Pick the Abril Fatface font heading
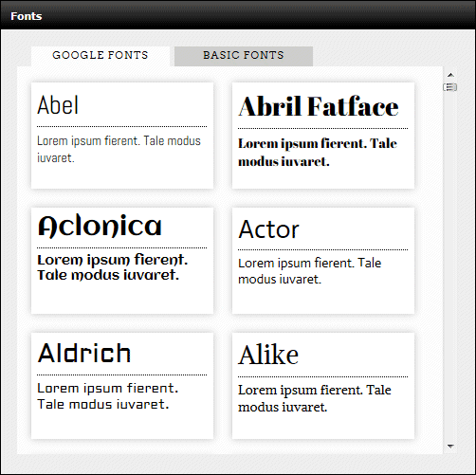 point(319,106)
